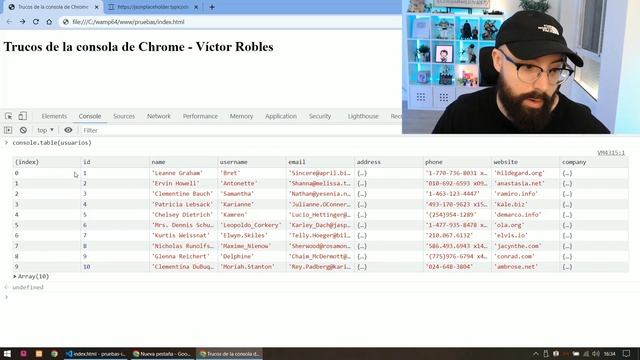640x360 pixels.
Task: Click the 'Patricia Lebsack' name cell
Action: [x=183, y=204]
